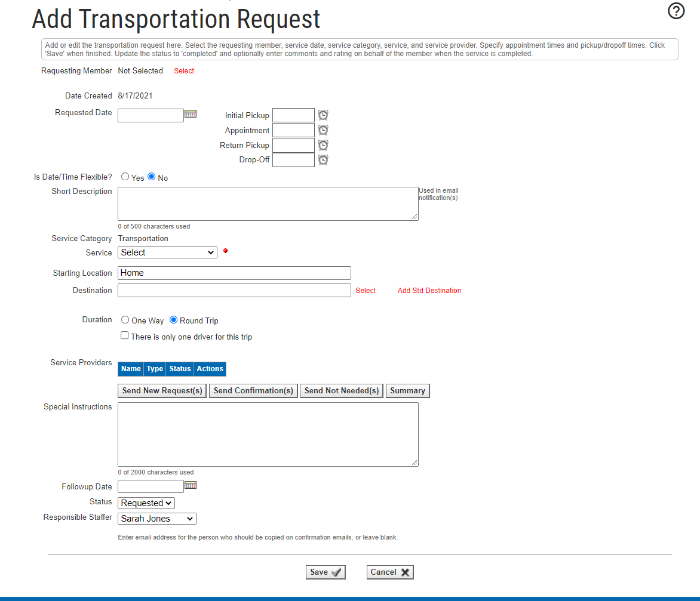The width and height of the screenshot is (700, 601).
Task: Open the Appointment time clock picker
Action: tap(323, 130)
